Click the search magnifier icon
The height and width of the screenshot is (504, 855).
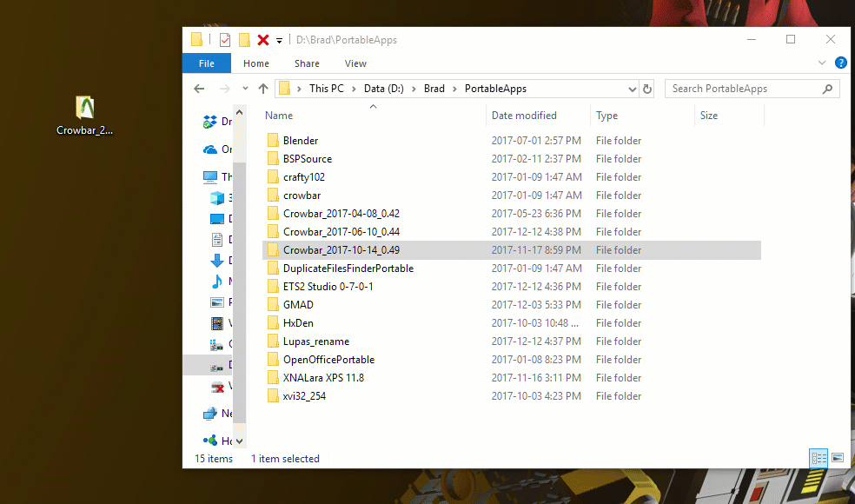827,89
